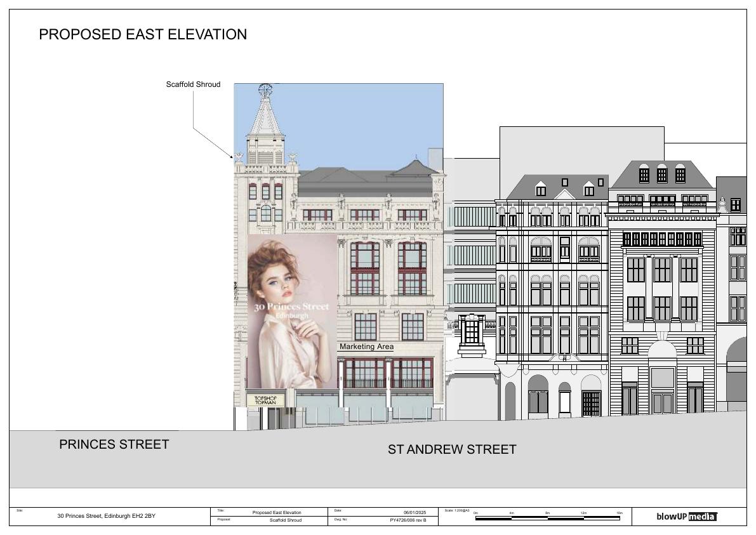Click the TOPSHOP TOPMAN shop sign

pyautogui.click(x=265, y=400)
